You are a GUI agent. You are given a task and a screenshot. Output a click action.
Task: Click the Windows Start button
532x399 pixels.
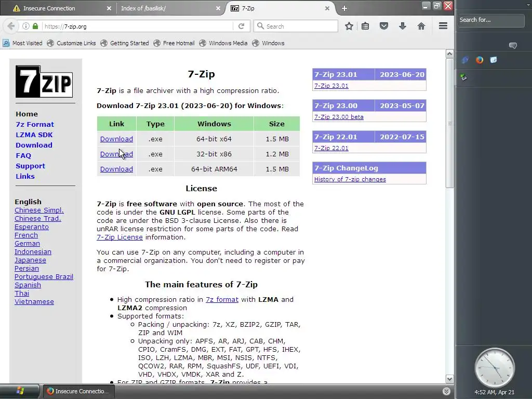click(20, 391)
